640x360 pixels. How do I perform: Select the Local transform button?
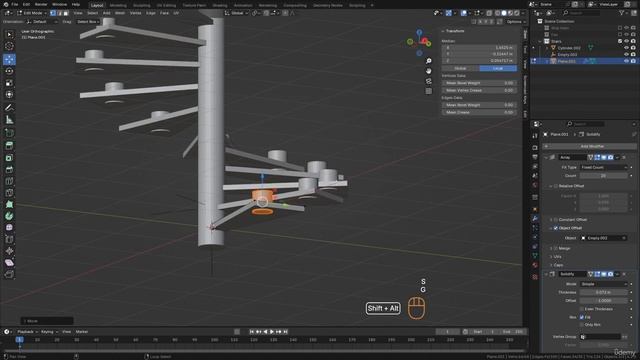click(x=498, y=69)
